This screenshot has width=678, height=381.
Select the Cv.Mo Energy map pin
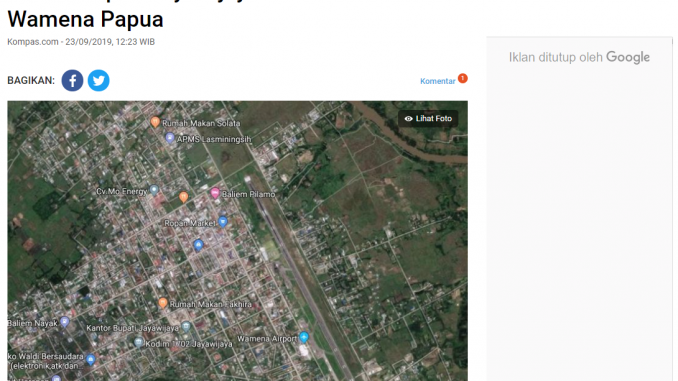point(154,190)
